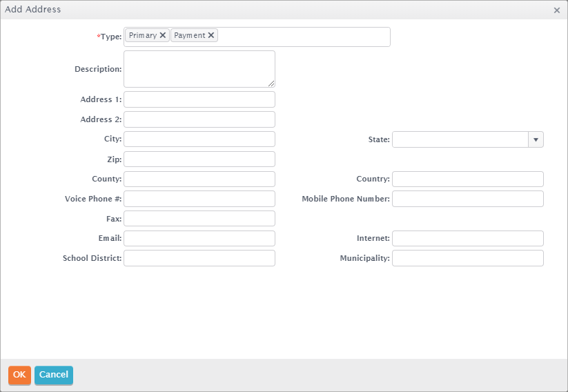Select the Email input box

coord(199,239)
